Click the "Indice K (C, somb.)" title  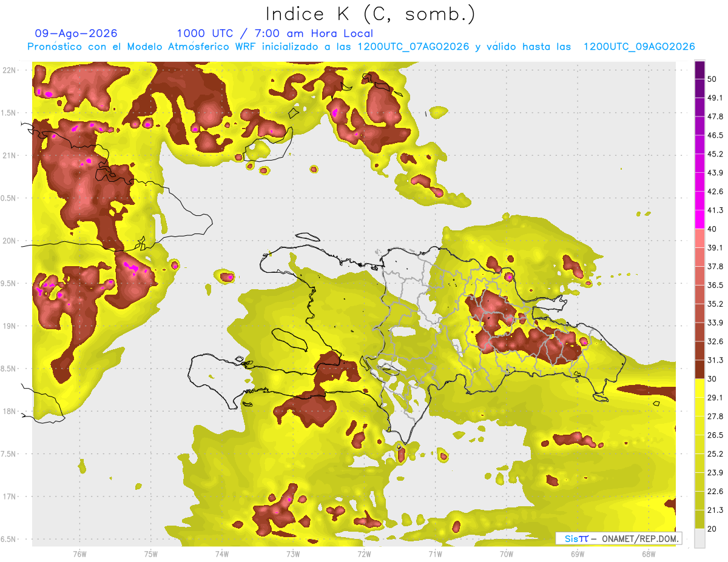371,14
